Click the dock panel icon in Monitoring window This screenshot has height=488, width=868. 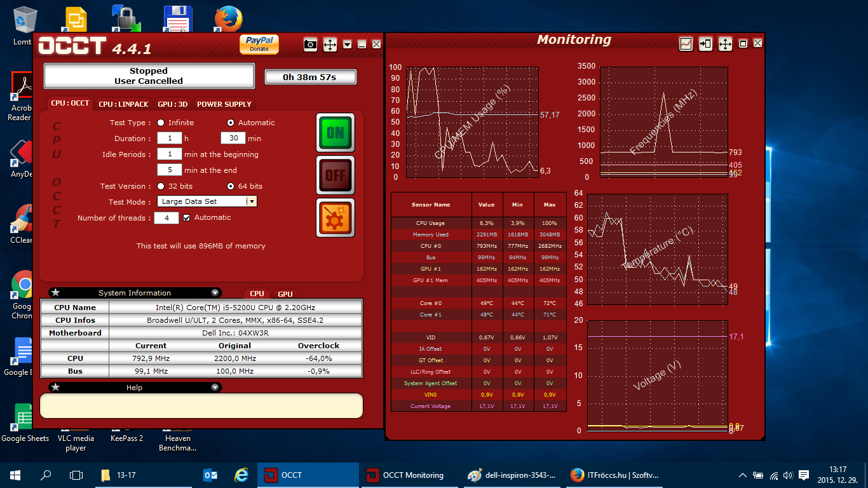[x=705, y=44]
